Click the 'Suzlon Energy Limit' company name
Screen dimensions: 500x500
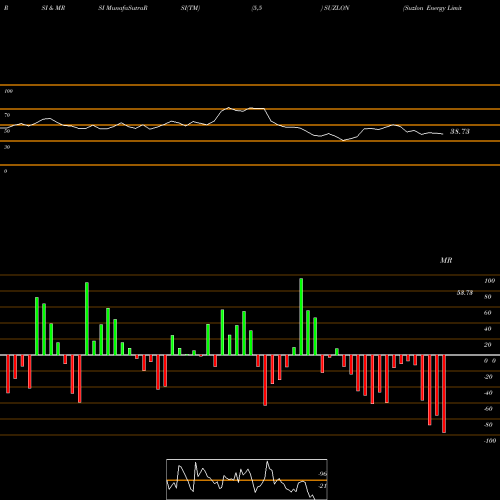click(x=432, y=8)
